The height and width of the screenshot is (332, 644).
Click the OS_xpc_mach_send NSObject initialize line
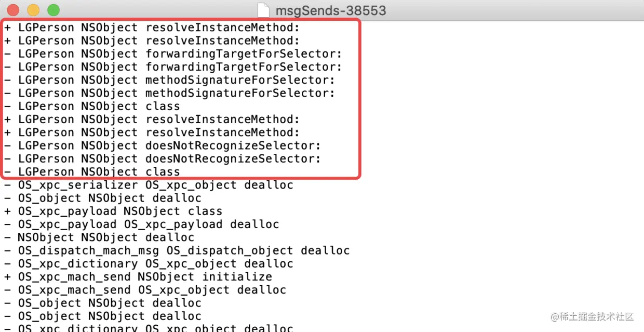(x=138, y=277)
